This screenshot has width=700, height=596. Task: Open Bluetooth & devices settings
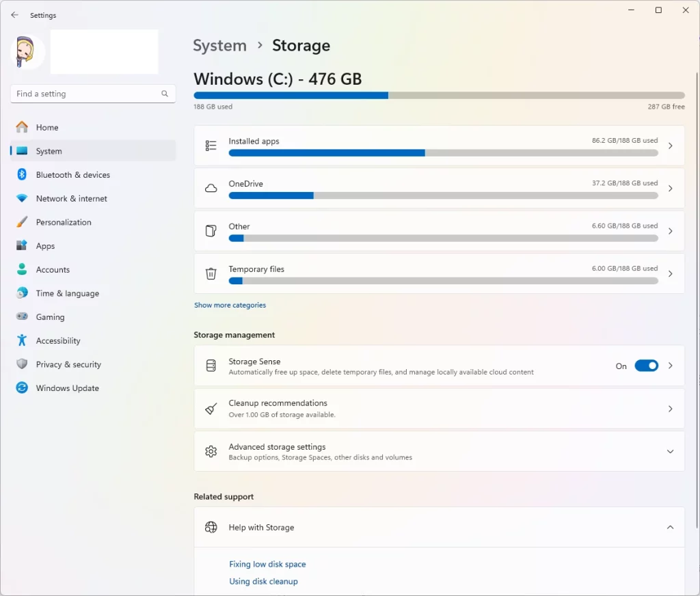[x=93, y=174]
